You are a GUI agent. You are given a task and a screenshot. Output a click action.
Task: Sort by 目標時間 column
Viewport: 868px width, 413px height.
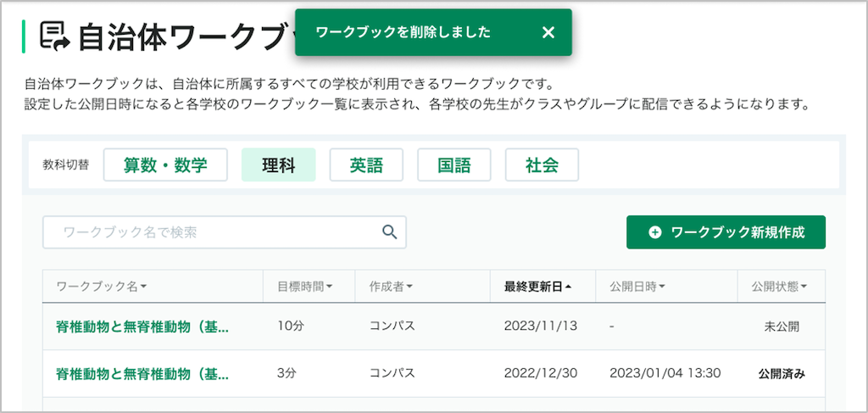pos(304,287)
